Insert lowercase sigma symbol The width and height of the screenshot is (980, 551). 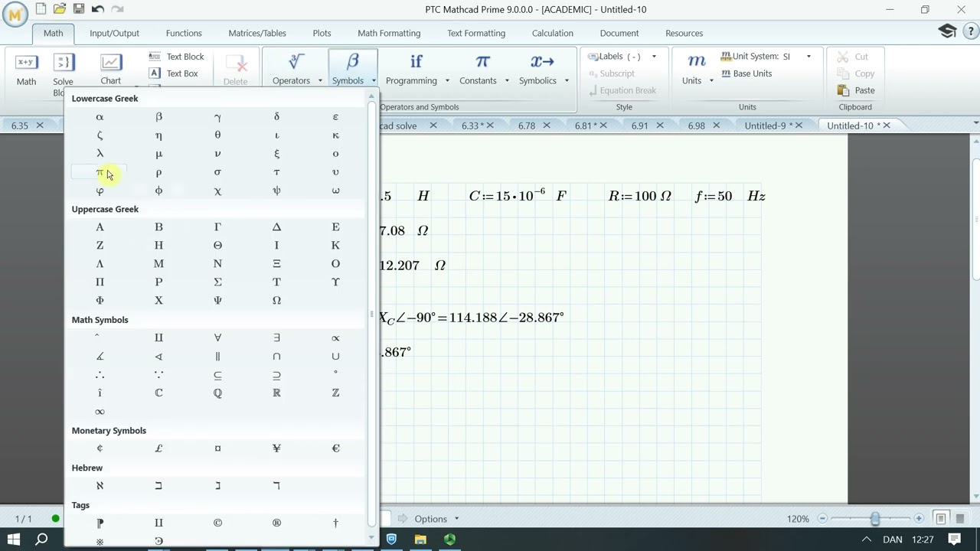(217, 172)
